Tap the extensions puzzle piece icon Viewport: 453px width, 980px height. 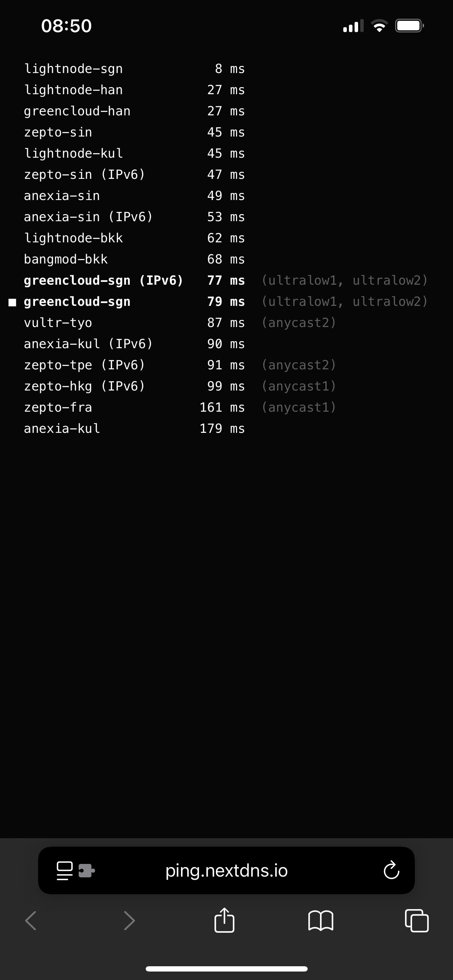tap(86, 870)
